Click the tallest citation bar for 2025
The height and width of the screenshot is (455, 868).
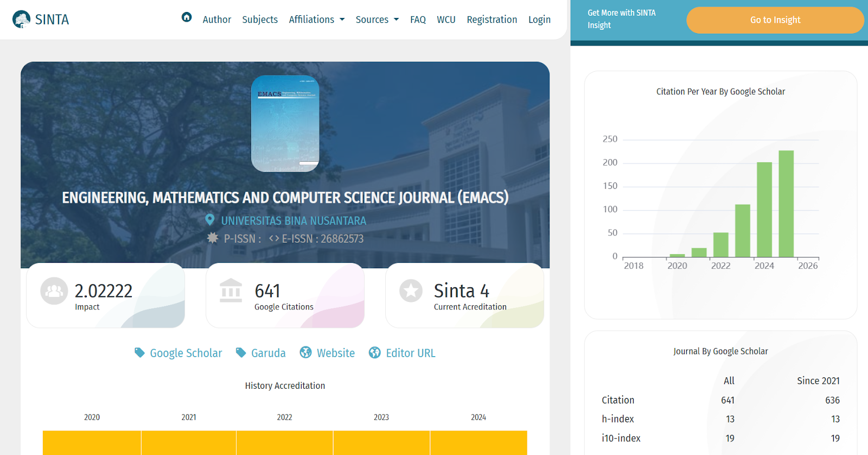point(786,204)
